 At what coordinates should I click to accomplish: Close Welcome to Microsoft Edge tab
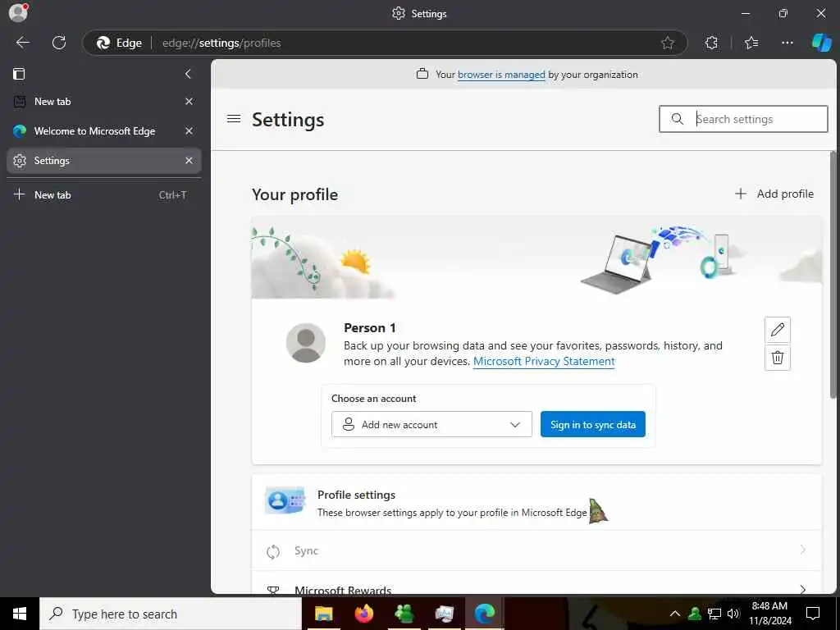click(x=189, y=130)
